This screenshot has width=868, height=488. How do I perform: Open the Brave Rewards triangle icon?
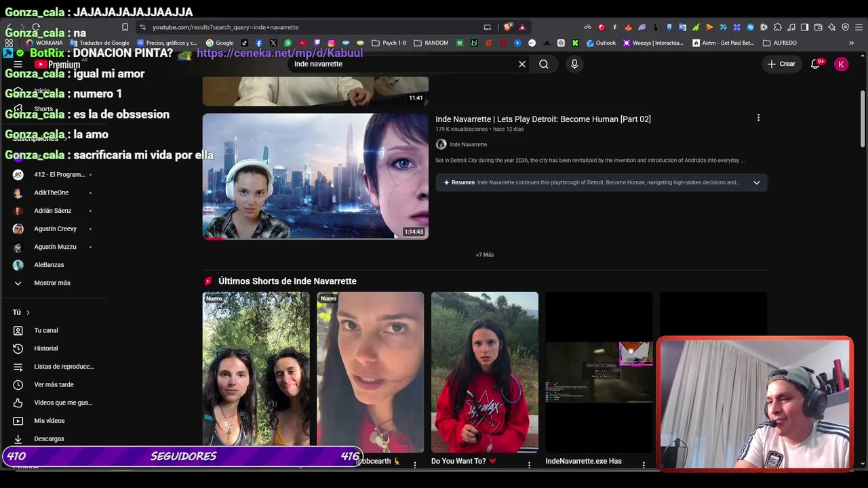pos(522,27)
